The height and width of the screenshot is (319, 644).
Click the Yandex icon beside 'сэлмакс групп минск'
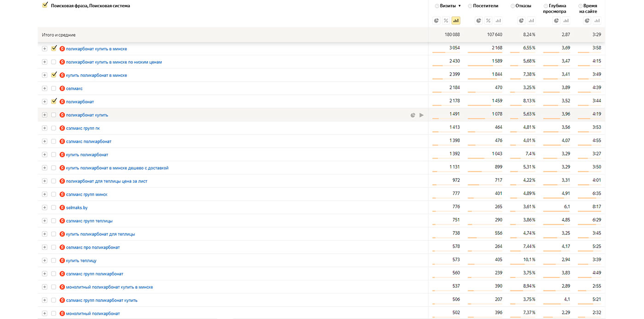click(62, 194)
